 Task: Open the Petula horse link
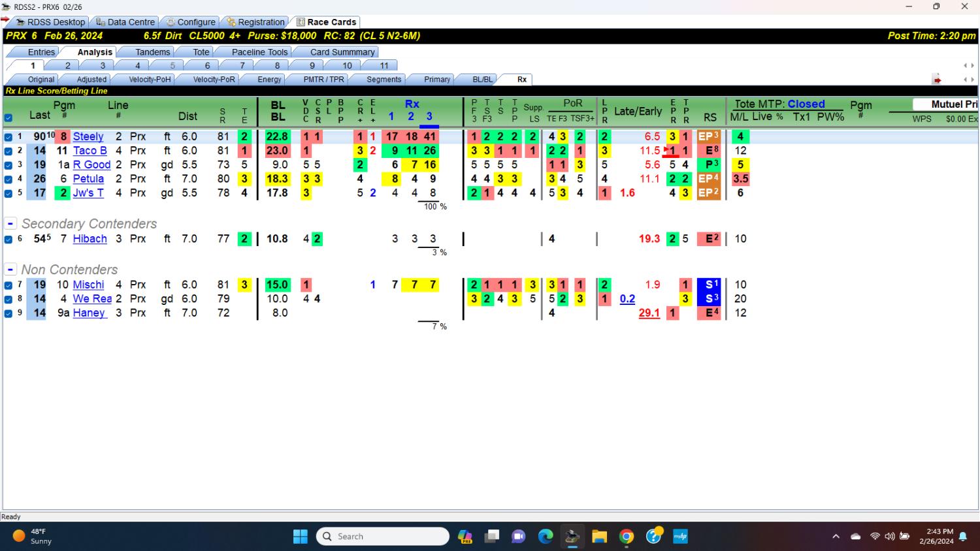tap(88, 178)
